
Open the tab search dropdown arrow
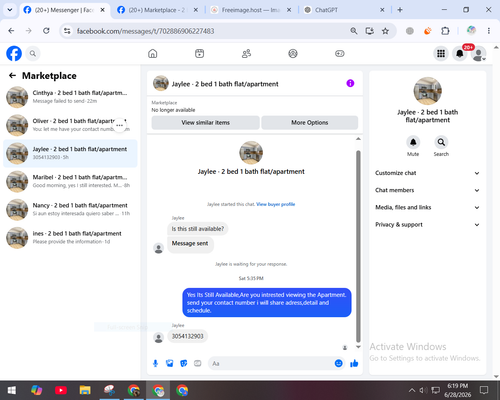tap(10, 10)
